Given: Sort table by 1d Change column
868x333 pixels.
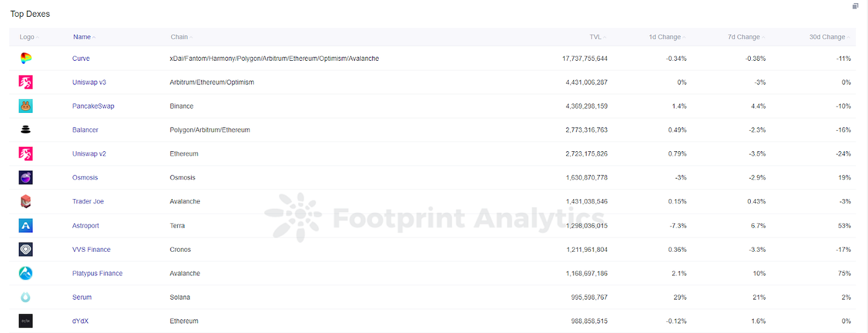Looking at the screenshot, I should (x=667, y=37).
